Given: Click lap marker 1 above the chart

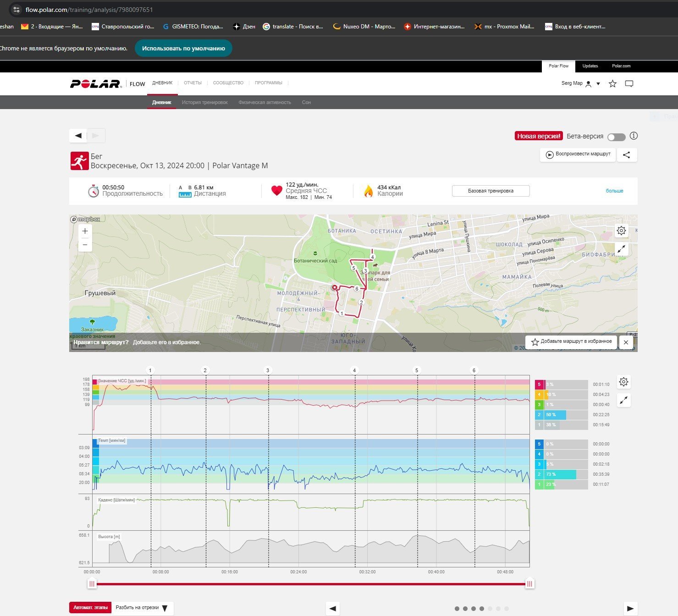Looking at the screenshot, I should coord(150,370).
